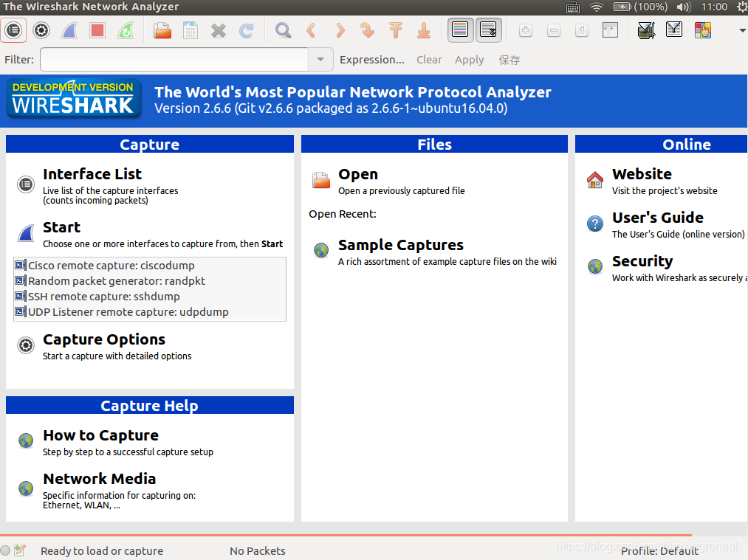Save the filter with 保存 button
Image resolution: width=748 pixels, height=560 pixels.
(509, 60)
